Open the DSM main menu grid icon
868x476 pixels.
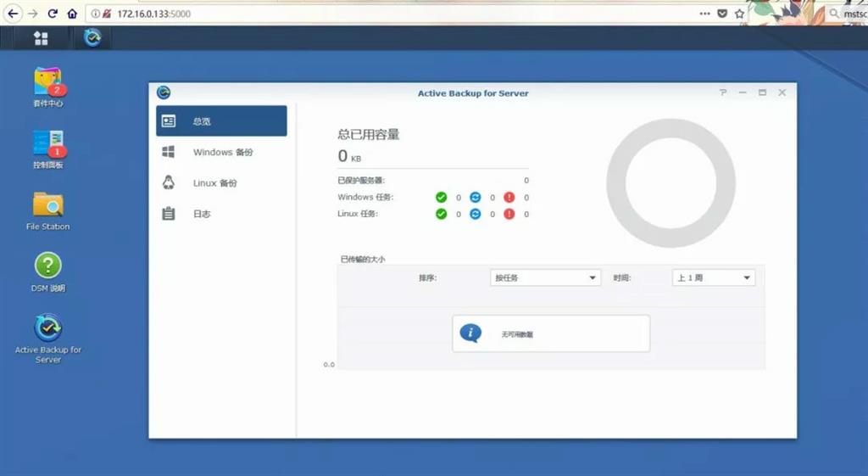41,37
